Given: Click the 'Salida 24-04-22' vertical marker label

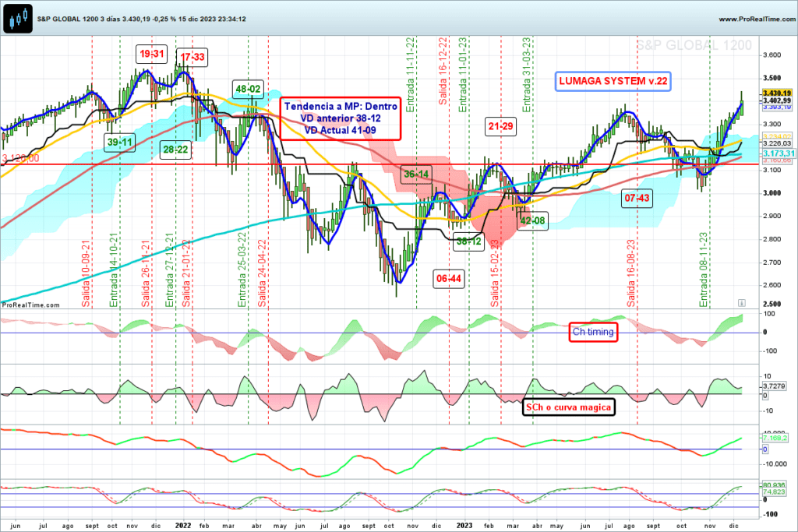Looking at the screenshot, I should pyautogui.click(x=262, y=273).
